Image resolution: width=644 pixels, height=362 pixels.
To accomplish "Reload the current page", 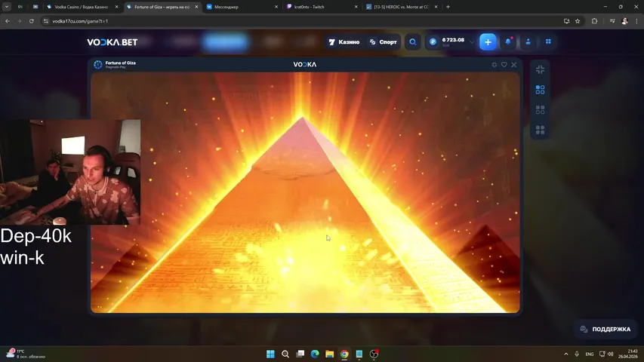I will (31, 21).
